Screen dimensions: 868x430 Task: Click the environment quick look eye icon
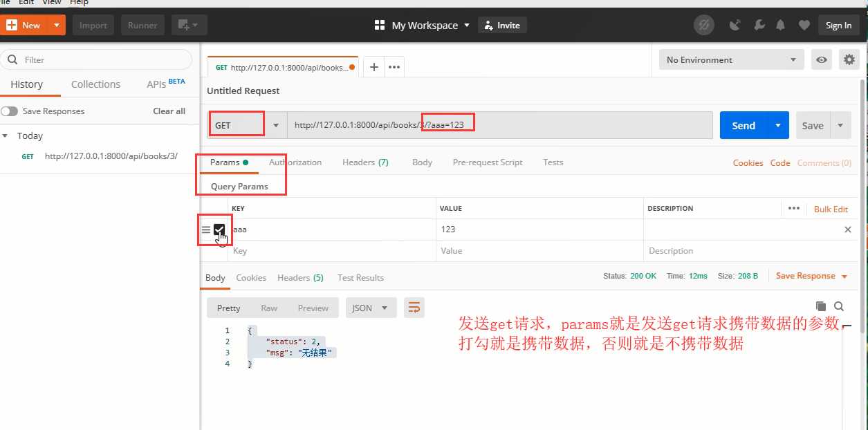(x=822, y=60)
